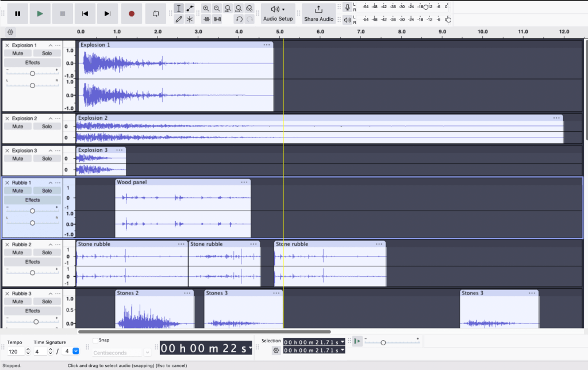Select the Draw (pencil) tool
This screenshot has height=370, width=588.
point(179,19)
